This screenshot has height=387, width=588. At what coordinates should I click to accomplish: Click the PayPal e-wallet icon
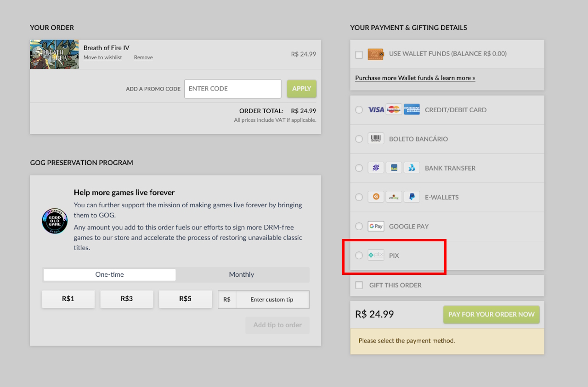pos(412,197)
